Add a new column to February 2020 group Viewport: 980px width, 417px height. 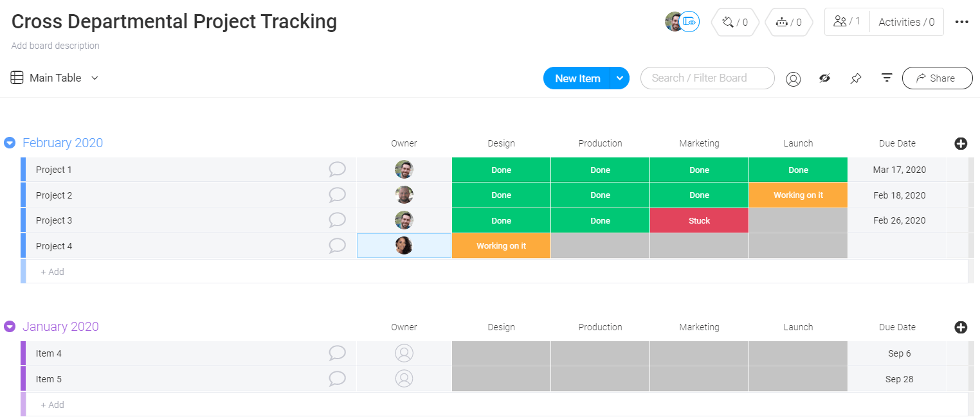point(961,143)
